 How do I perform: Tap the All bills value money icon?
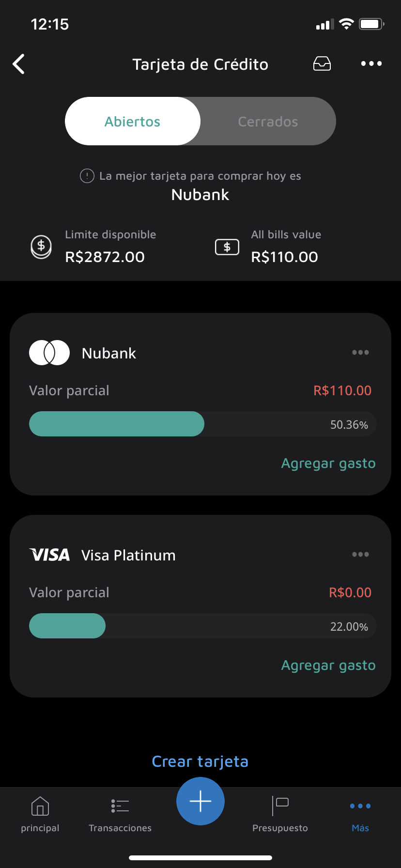click(227, 247)
